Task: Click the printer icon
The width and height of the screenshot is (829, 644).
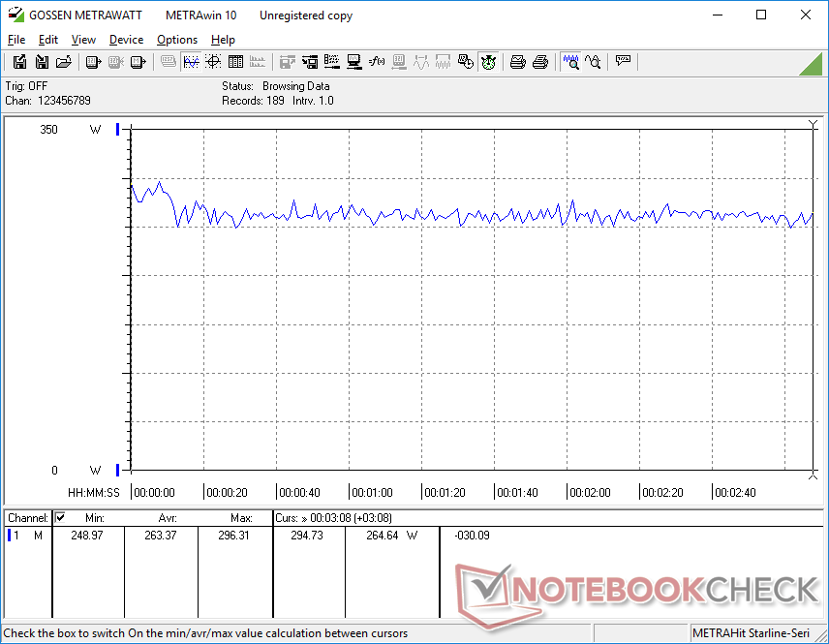Action: click(x=539, y=62)
